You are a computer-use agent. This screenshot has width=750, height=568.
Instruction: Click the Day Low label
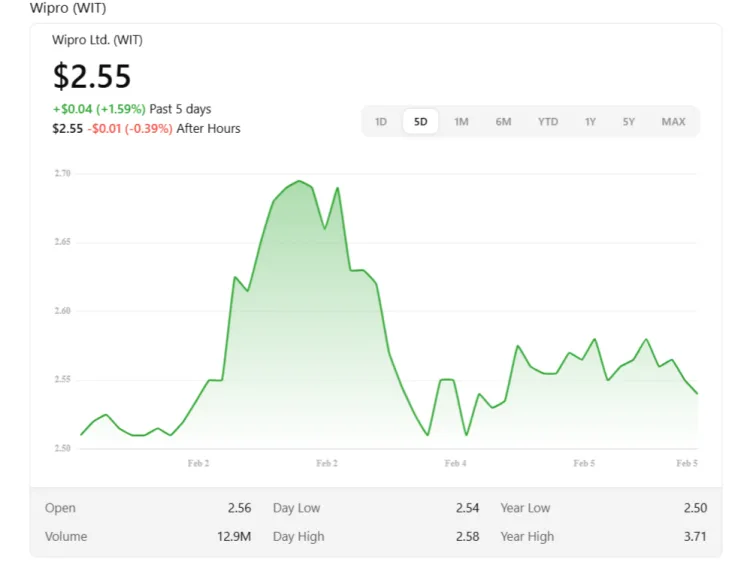(x=297, y=508)
